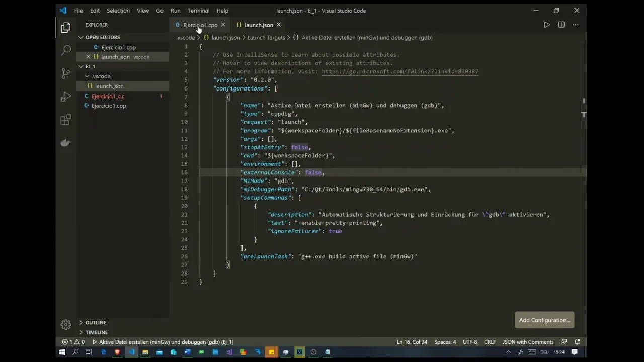This screenshot has height=362, width=644.
Task: Open Sticky Notes from the taskbar
Action: 271,352
